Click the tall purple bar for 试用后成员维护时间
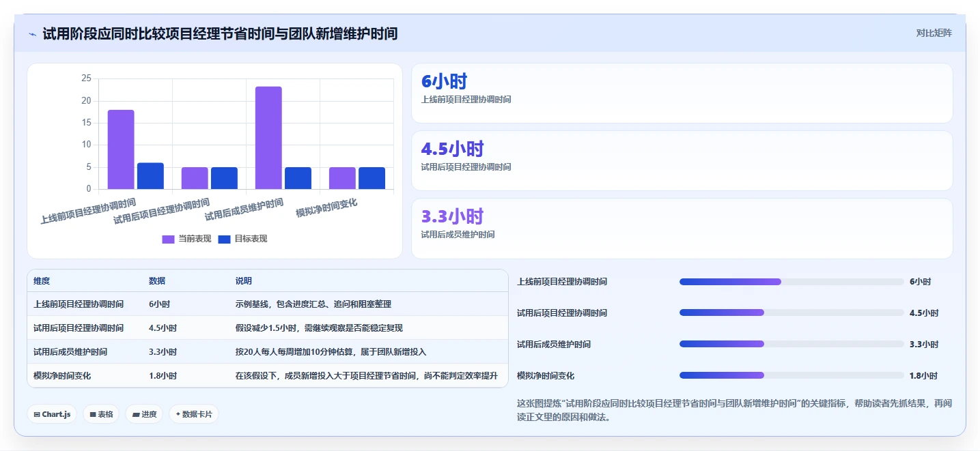The image size is (980, 451). [268, 138]
